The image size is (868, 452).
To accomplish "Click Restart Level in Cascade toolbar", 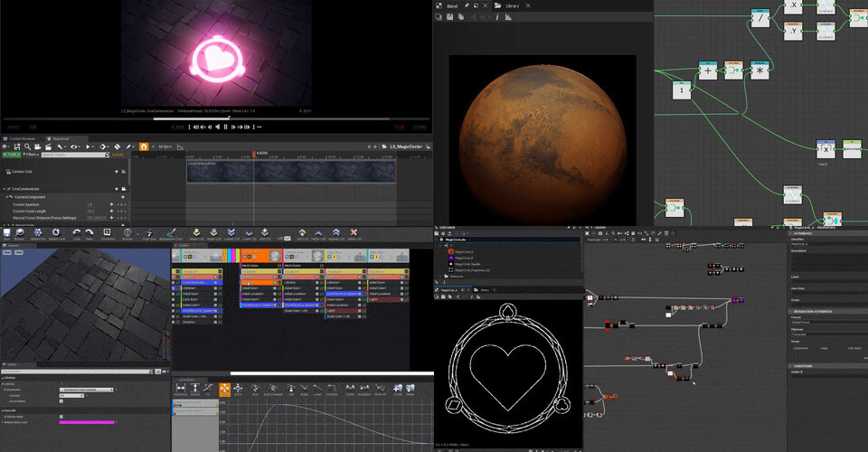I will coord(56,234).
